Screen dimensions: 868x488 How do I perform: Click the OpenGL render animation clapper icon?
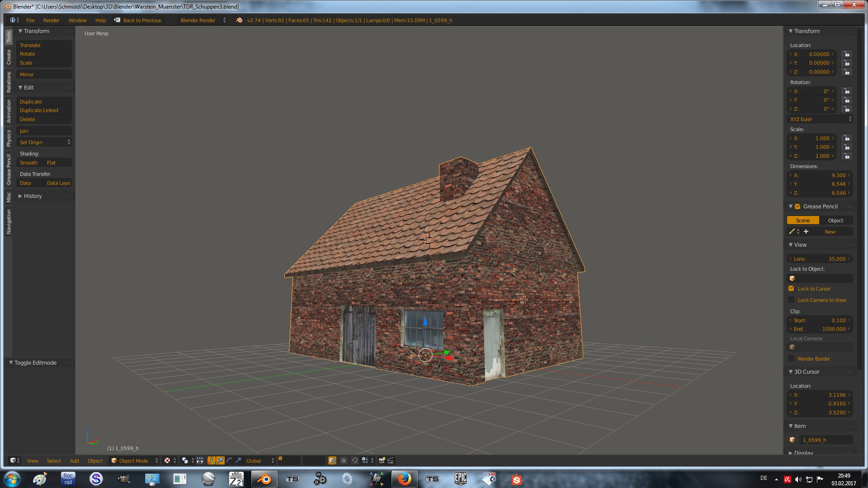coord(391,460)
